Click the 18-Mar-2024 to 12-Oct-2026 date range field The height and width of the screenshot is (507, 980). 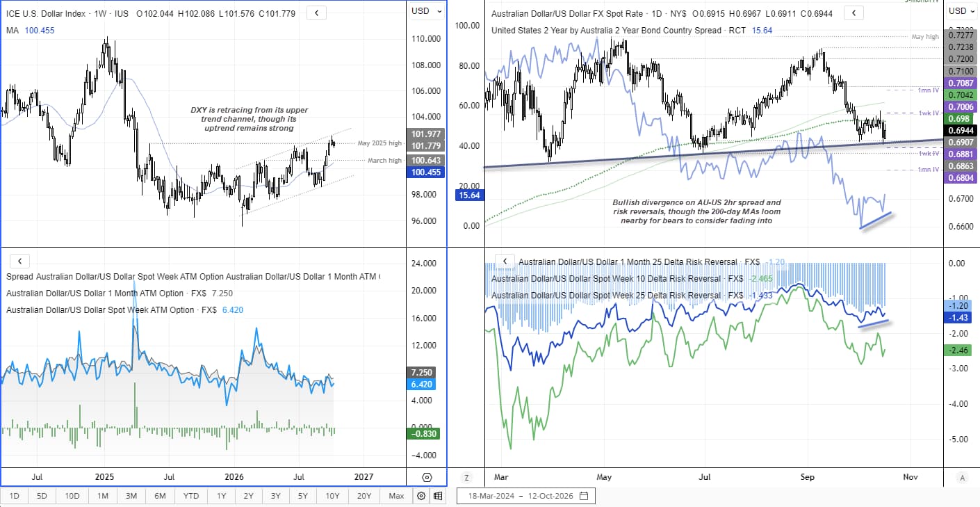525,497
